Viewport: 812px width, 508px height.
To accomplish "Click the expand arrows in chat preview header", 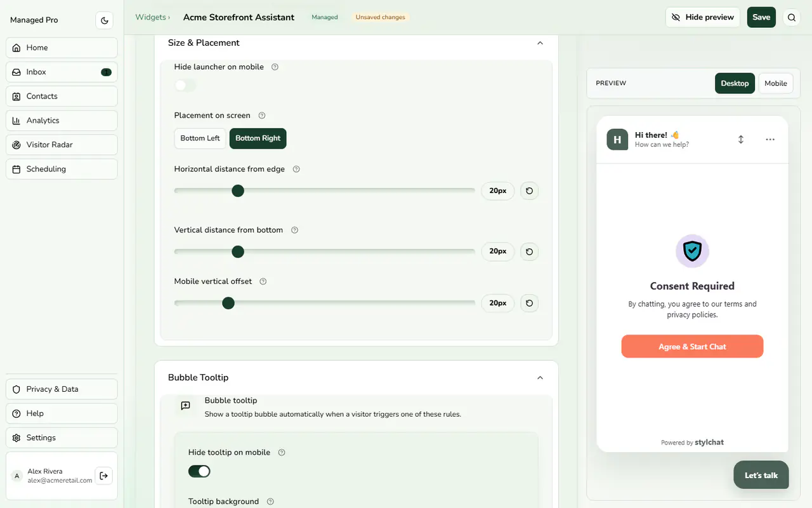I will [740, 139].
